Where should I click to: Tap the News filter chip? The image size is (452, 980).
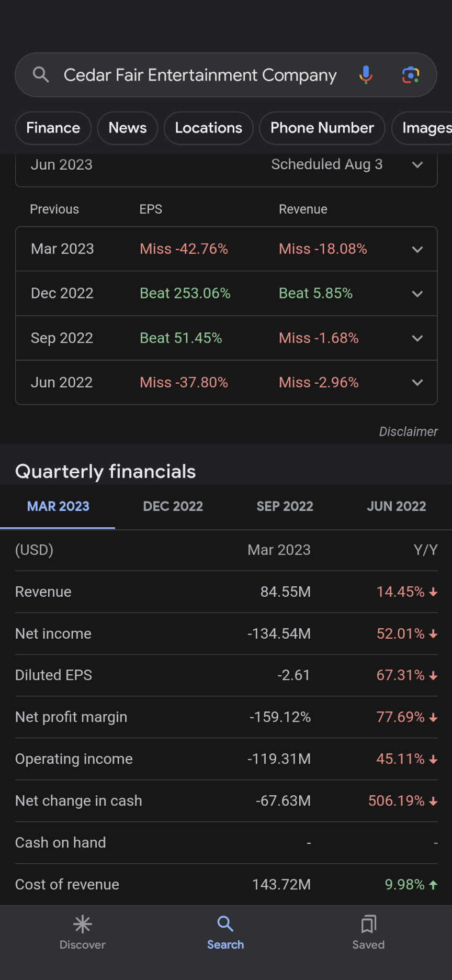click(128, 128)
